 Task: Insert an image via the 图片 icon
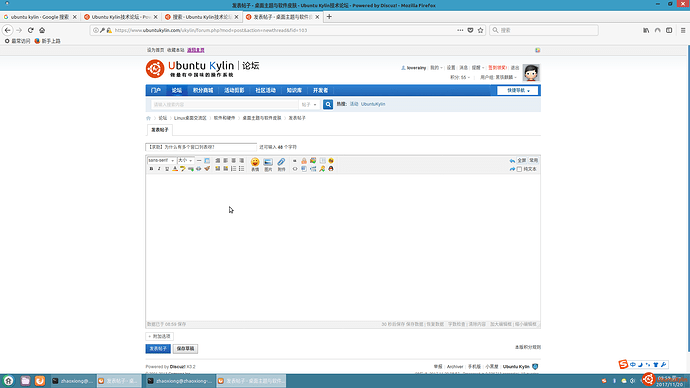click(x=268, y=164)
